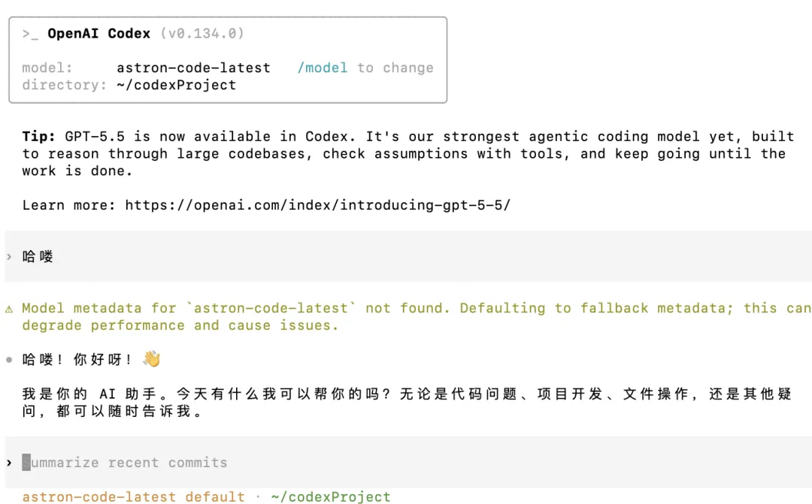
Task: Click the >_ terminal prompt icon beside OpenAI Codex
Action: [30, 34]
